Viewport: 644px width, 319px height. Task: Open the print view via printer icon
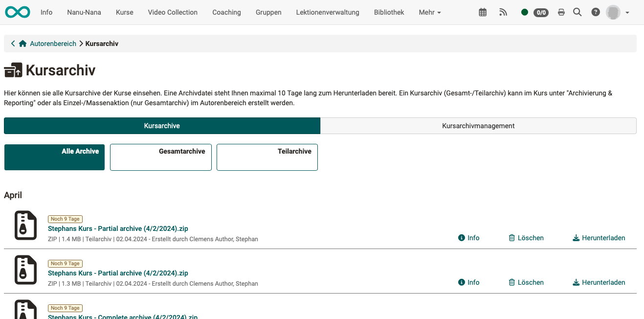[x=561, y=12]
